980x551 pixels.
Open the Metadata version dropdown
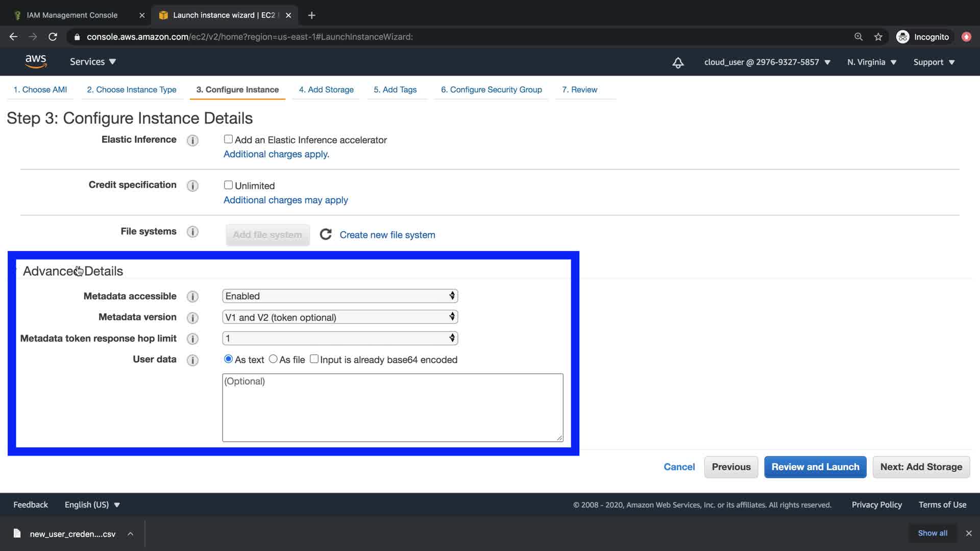coord(340,317)
